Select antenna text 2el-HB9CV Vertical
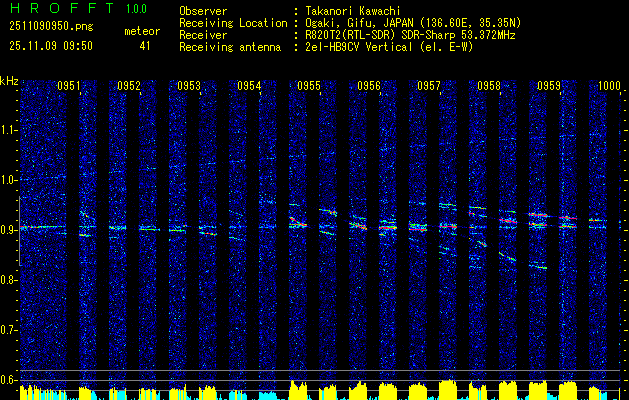The width and height of the screenshot is (629, 400). [359, 47]
